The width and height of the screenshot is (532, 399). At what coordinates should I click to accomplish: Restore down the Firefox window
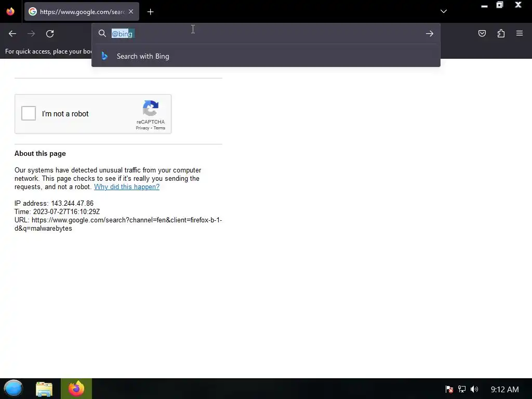[x=500, y=5]
